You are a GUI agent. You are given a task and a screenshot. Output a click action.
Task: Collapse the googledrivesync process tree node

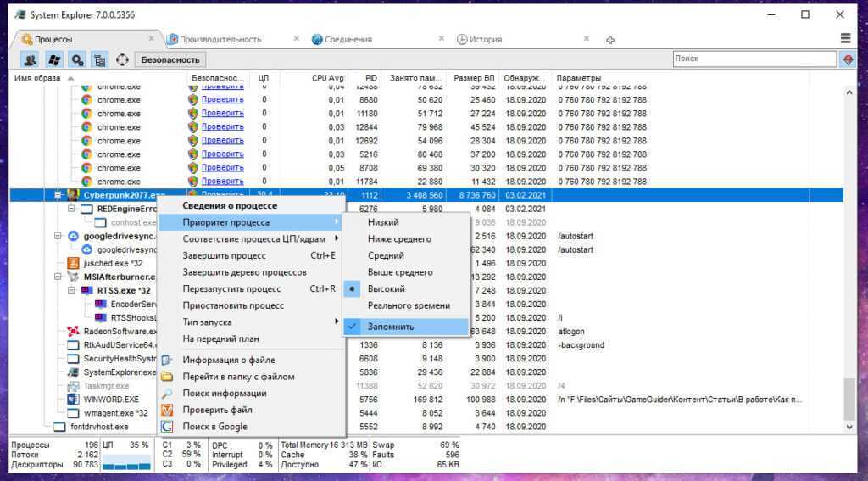tap(59, 236)
